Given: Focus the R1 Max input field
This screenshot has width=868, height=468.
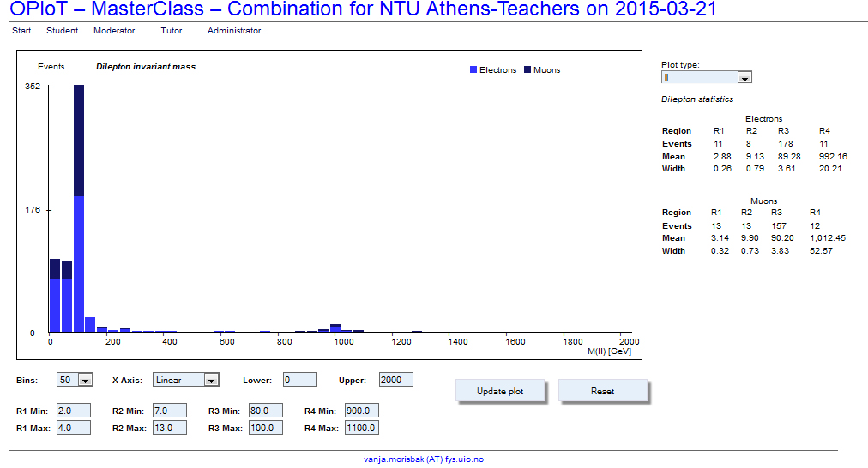Looking at the screenshot, I should (74, 428).
